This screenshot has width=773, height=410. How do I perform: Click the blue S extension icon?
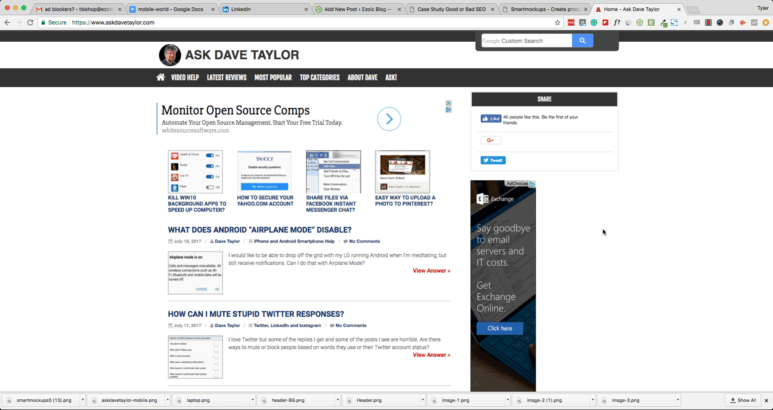pos(674,23)
